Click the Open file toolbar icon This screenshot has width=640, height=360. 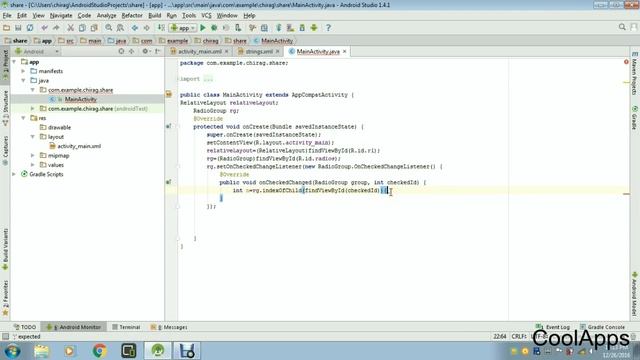[x=7, y=28]
